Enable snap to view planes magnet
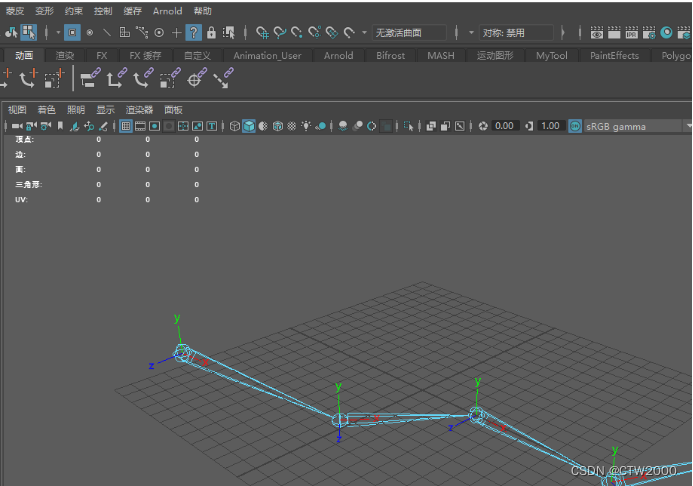693x486 pixels. pyautogui.click(x=331, y=33)
